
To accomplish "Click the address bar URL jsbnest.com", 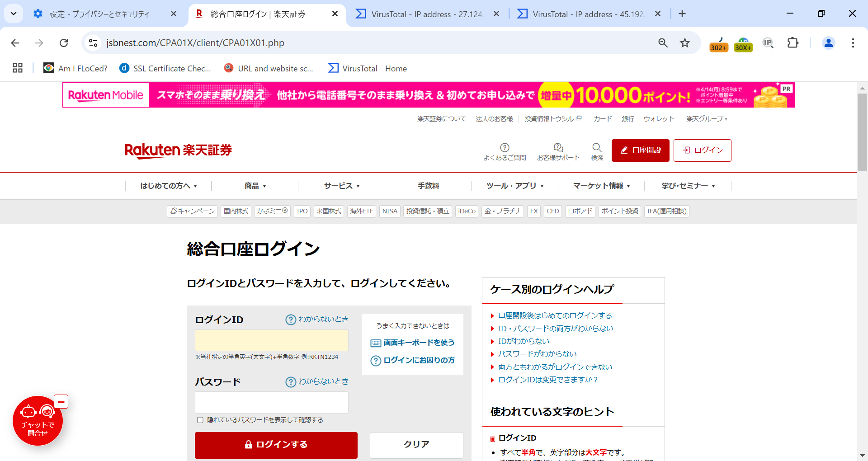I will pyautogui.click(x=195, y=43).
